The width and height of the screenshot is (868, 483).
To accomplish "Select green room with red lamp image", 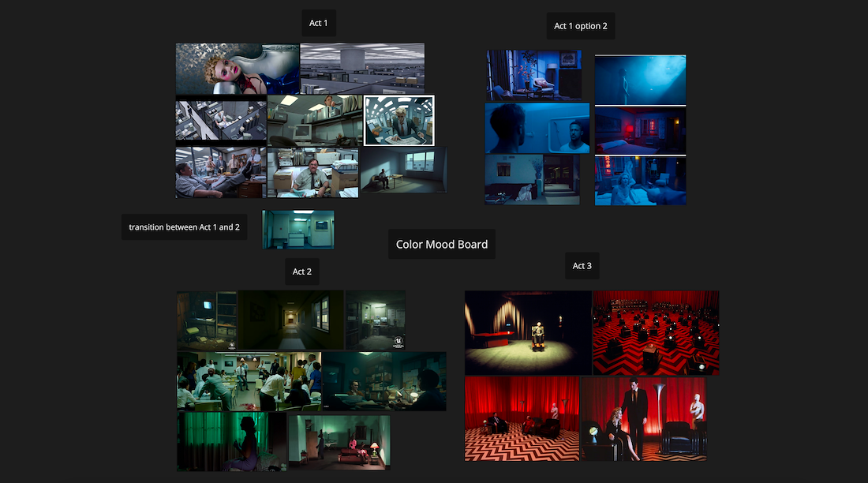I will tap(339, 443).
